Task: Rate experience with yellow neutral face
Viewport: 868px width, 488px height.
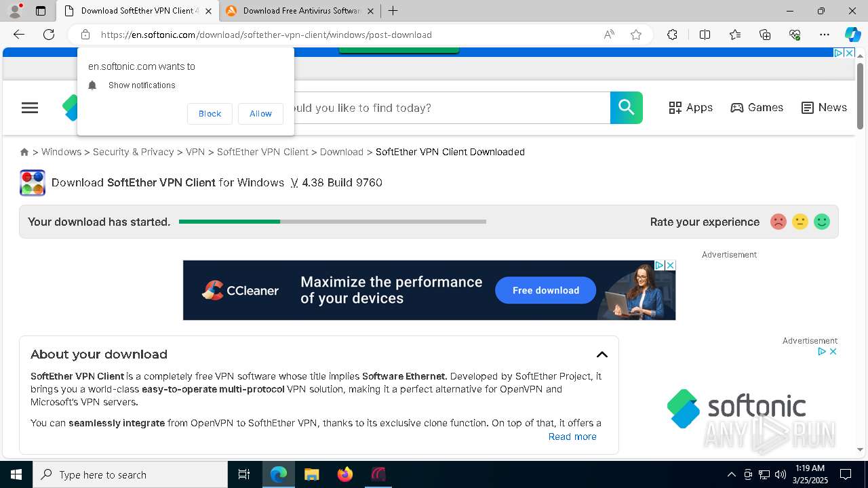Action: (x=800, y=222)
